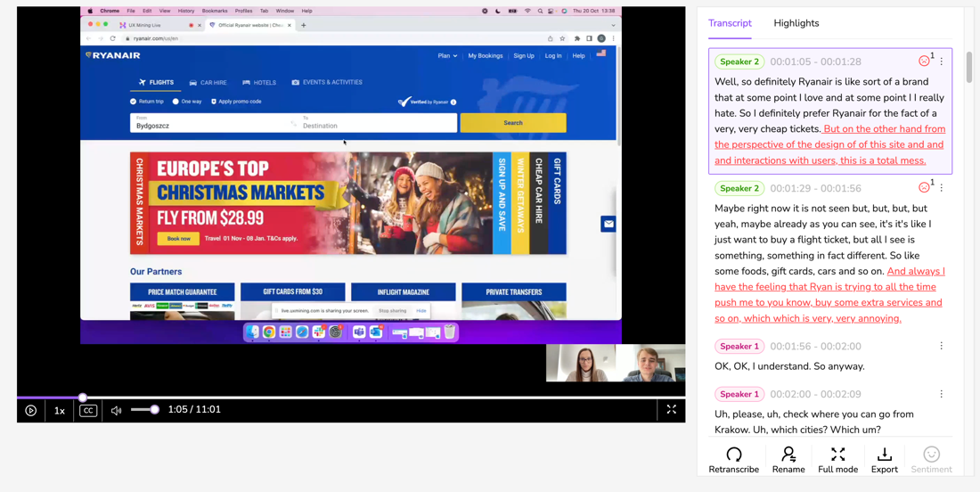Switch to the Highlights tab
Image resolution: width=980 pixels, height=492 pixels.
pos(796,23)
